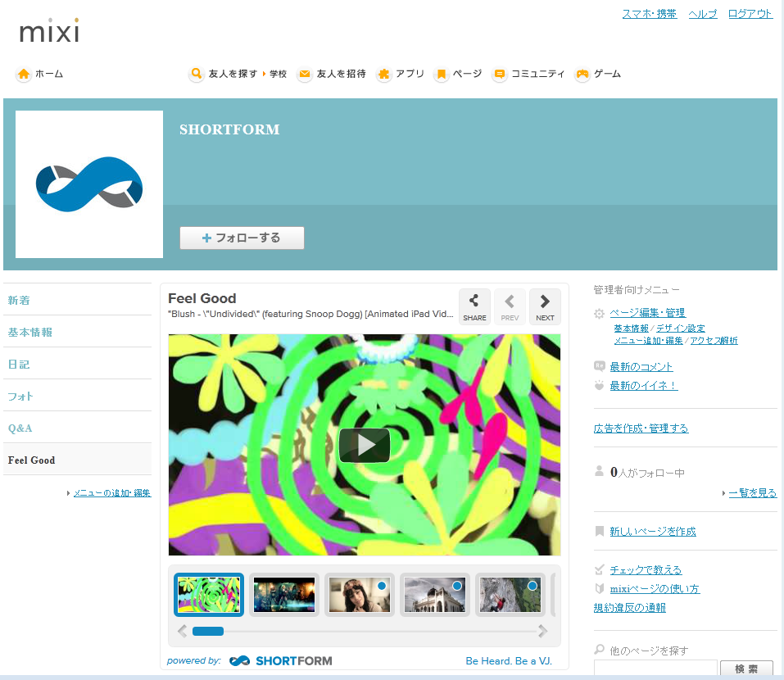The image size is (784, 680).
Task: Open the 最新のコメント link
Action: coord(641,366)
